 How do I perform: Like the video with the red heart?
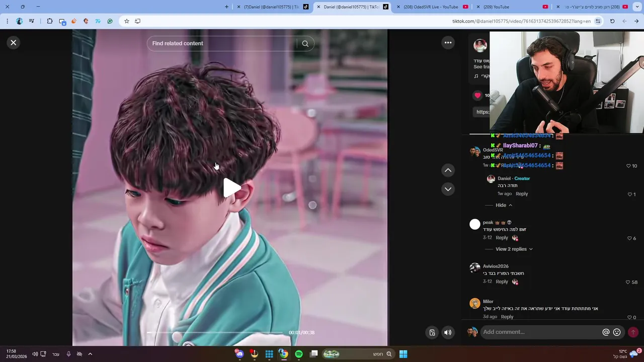[477, 95]
